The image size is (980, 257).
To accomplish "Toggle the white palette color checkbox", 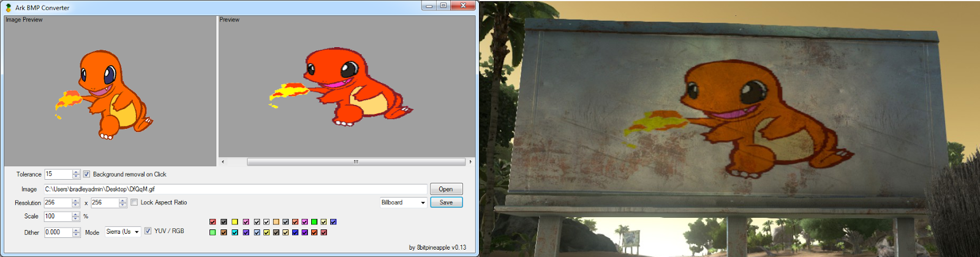I will pyautogui.click(x=266, y=222).
